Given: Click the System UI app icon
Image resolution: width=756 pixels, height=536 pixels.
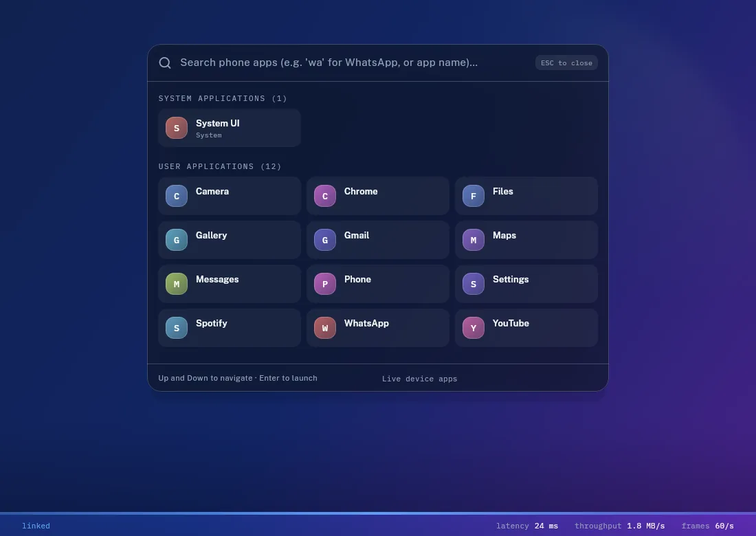Looking at the screenshot, I should point(177,128).
